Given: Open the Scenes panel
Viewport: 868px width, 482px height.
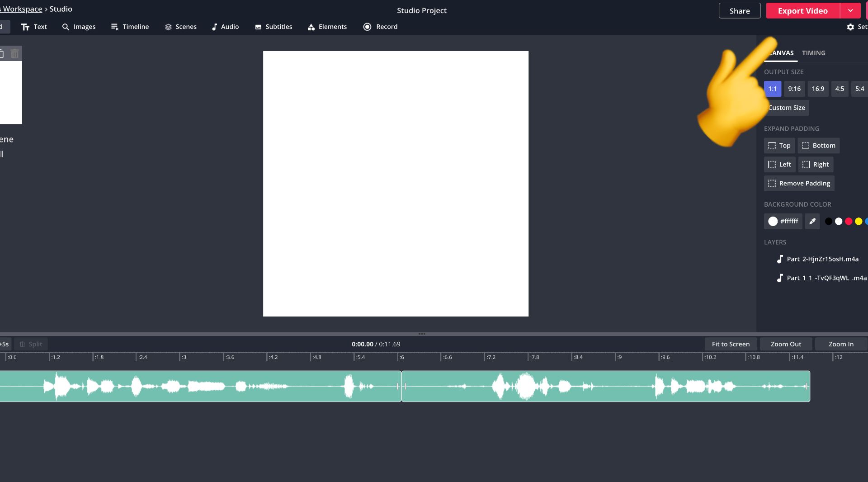Looking at the screenshot, I should (x=181, y=27).
